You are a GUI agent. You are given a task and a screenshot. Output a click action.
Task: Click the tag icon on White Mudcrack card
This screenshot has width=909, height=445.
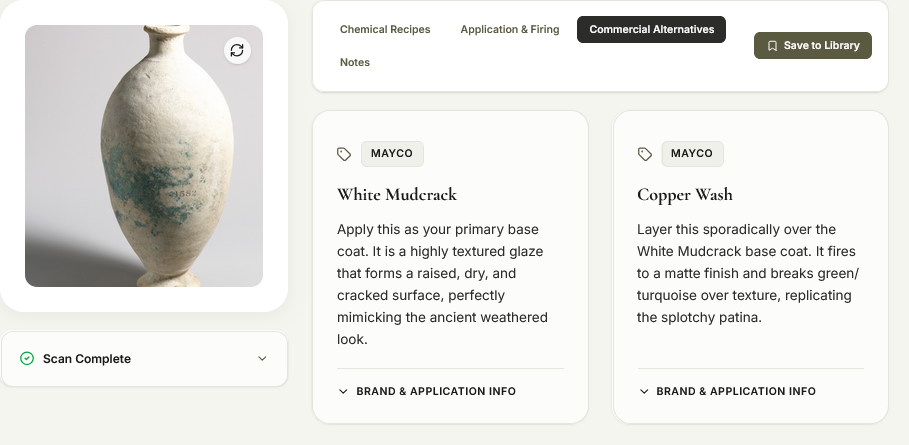[344, 154]
